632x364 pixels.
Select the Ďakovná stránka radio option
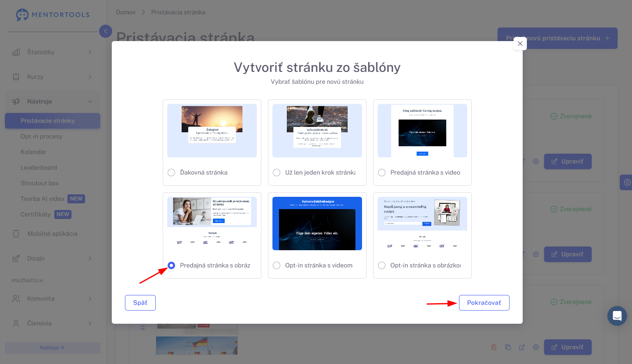(171, 173)
